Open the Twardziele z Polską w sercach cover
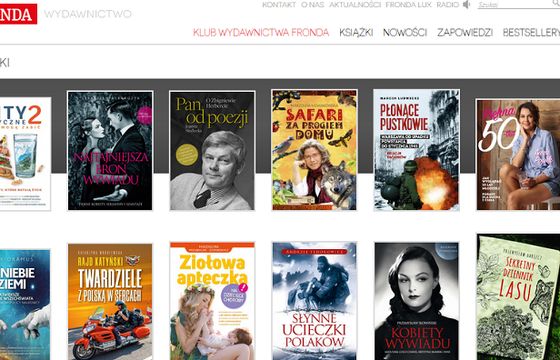 click(x=110, y=302)
